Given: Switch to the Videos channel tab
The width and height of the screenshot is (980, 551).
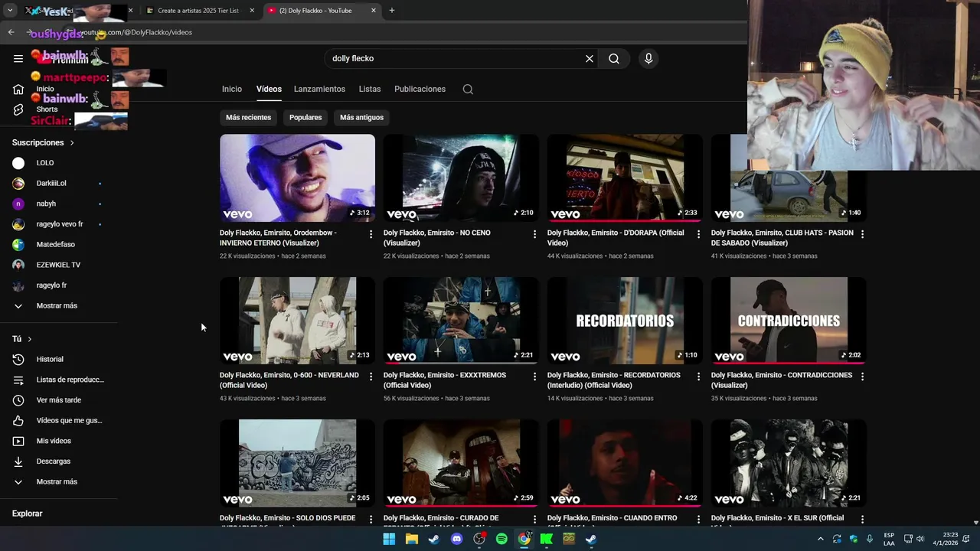Looking at the screenshot, I should coord(269,89).
